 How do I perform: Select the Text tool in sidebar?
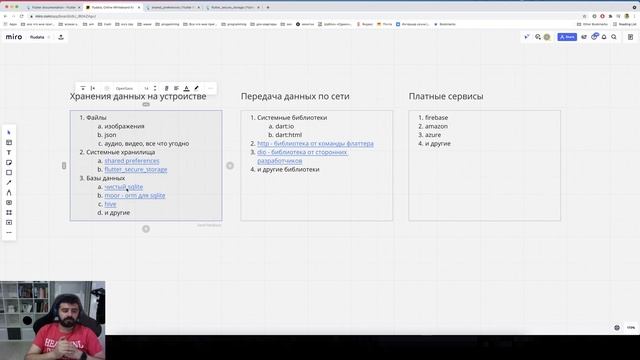[9, 153]
